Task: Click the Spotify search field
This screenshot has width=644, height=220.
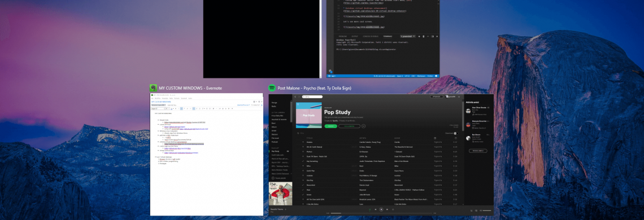Action: [312, 96]
